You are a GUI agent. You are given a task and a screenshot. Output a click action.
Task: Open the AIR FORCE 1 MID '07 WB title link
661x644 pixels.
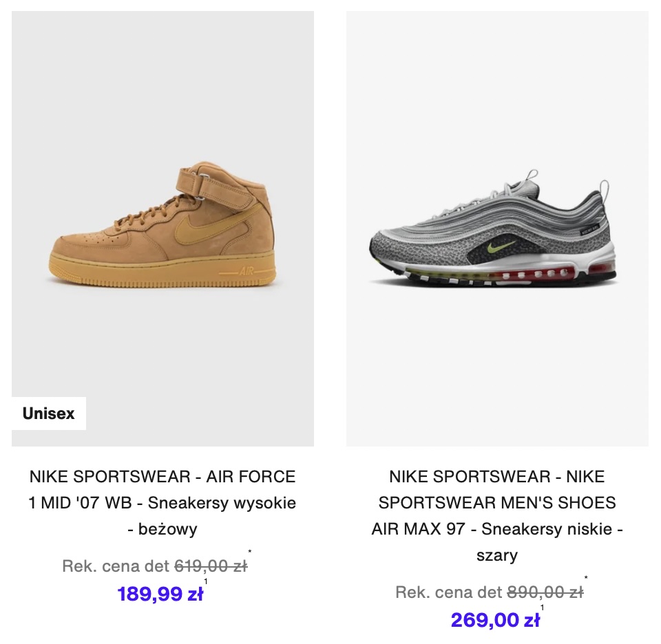162,503
